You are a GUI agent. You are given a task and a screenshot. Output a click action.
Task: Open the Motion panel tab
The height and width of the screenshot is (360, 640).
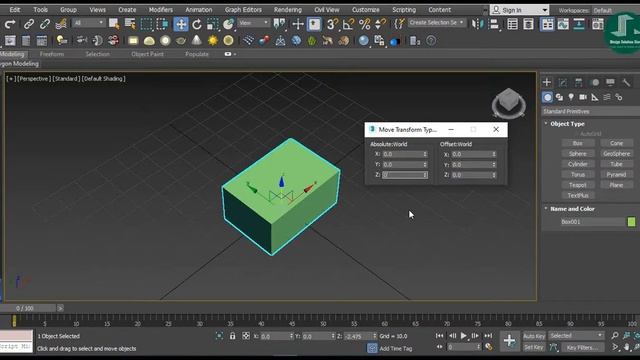(x=595, y=82)
